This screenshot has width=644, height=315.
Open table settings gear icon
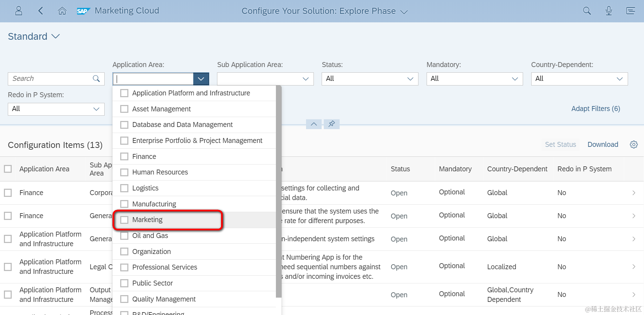click(x=634, y=144)
